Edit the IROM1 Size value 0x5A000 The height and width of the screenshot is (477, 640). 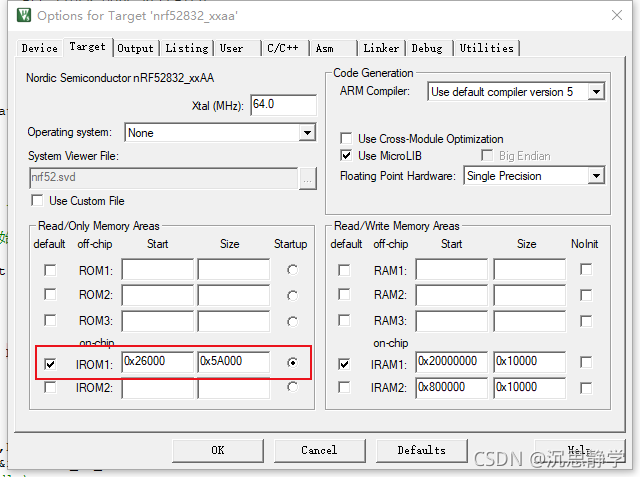(234, 362)
